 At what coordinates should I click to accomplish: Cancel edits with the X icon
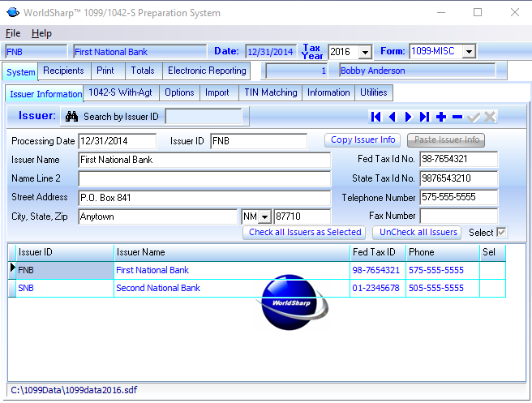pos(490,117)
